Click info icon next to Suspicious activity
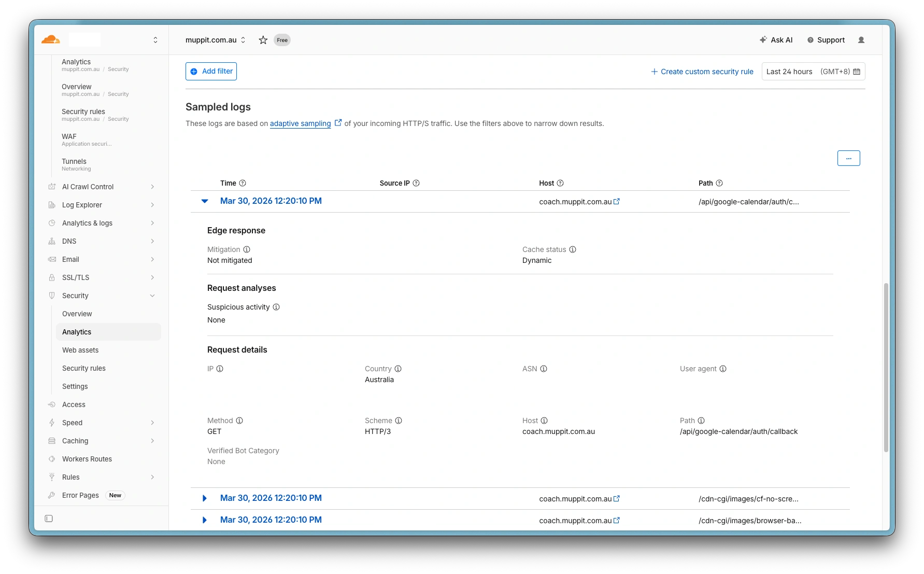Image resolution: width=924 pixels, height=574 pixels. [x=276, y=307]
